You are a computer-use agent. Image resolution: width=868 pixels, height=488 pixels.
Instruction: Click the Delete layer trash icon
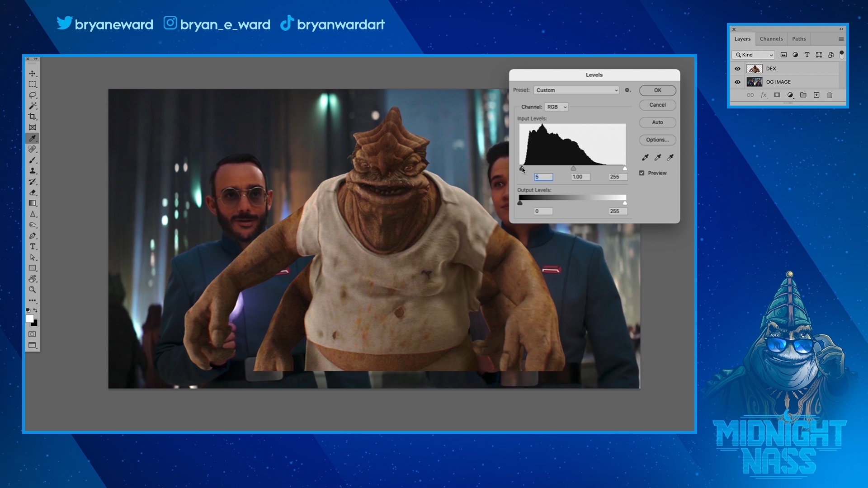coord(830,95)
